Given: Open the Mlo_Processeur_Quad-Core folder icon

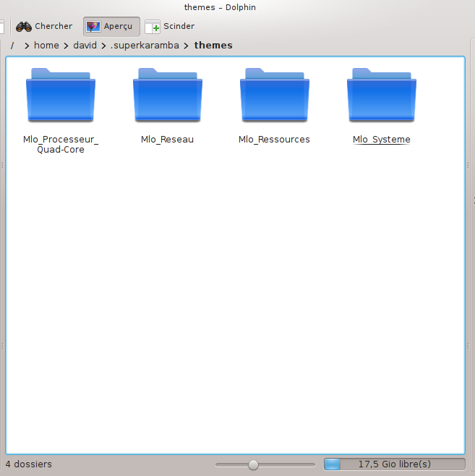Looking at the screenshot, I should pos(61,95).
